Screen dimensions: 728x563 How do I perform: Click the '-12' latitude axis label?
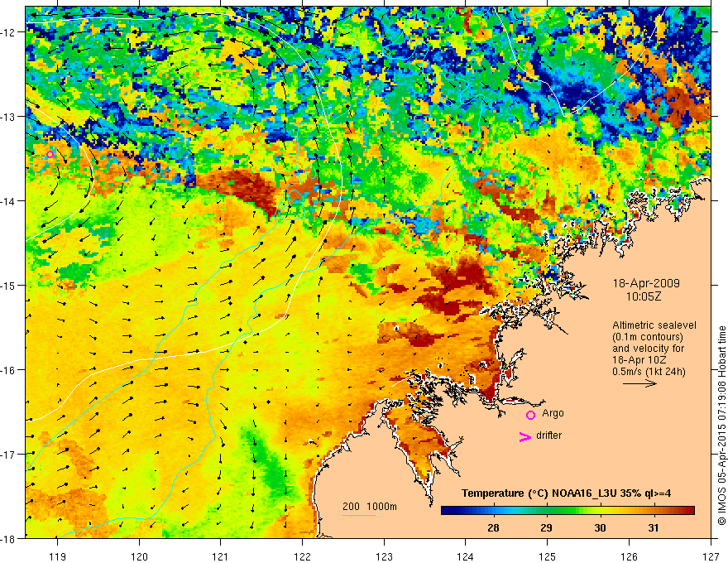pyautogui.click(x=9, y=32)
